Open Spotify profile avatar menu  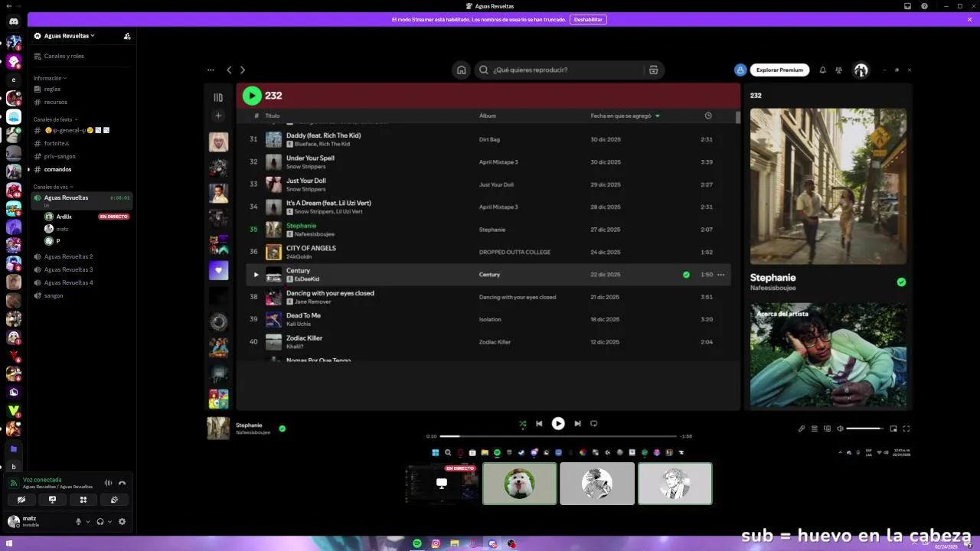coord(861,70)
